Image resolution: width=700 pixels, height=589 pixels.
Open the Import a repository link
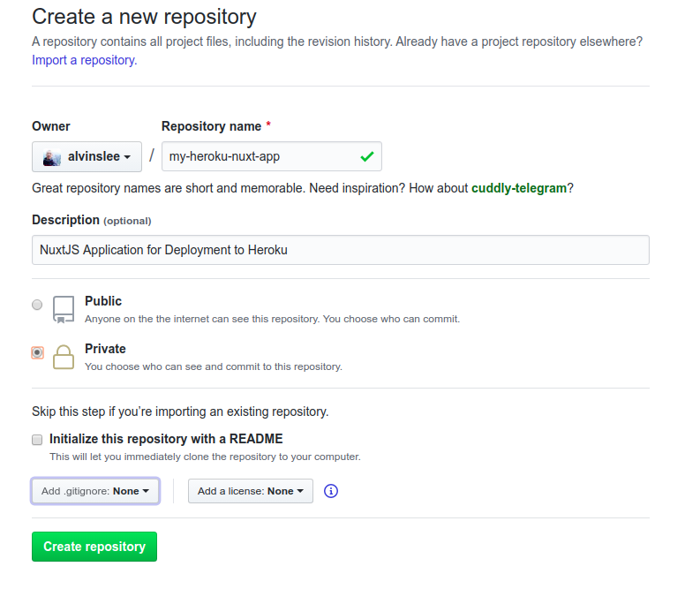point(84,60)
